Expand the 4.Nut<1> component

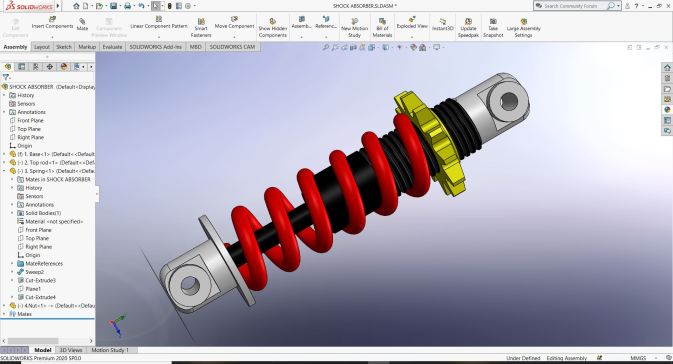pyautogui.click(x=4, y=306)
